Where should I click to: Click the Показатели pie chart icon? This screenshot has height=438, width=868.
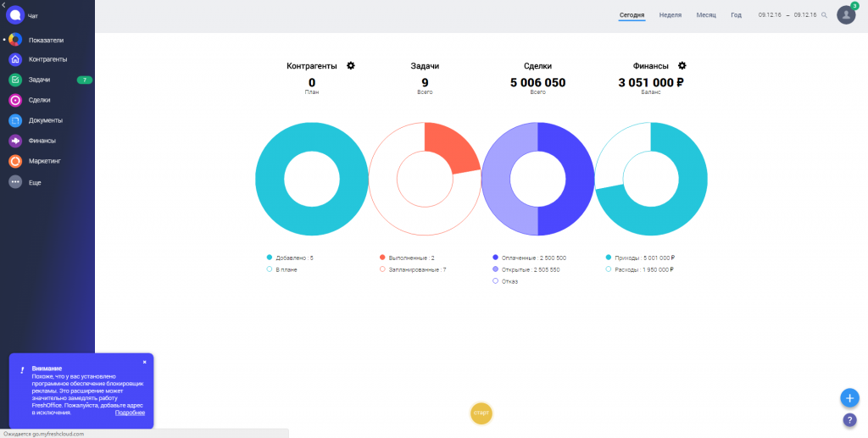[15, 40]
